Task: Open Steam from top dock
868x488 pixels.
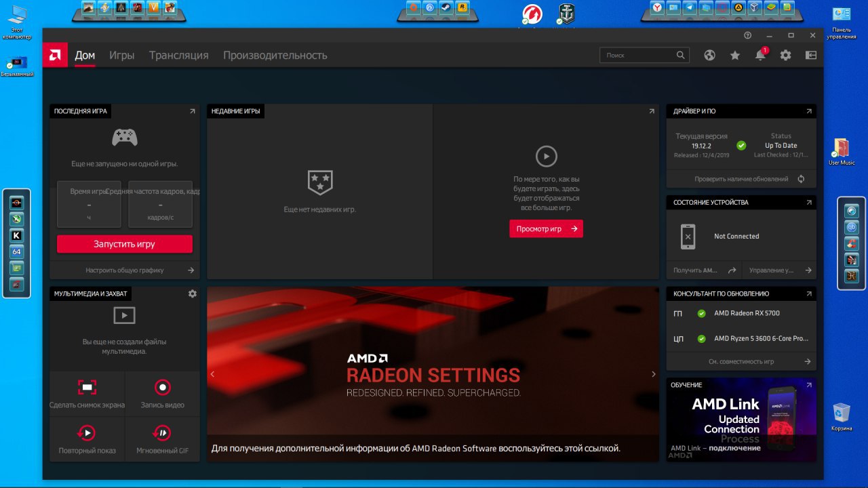Action: click(x=446, y=8)
